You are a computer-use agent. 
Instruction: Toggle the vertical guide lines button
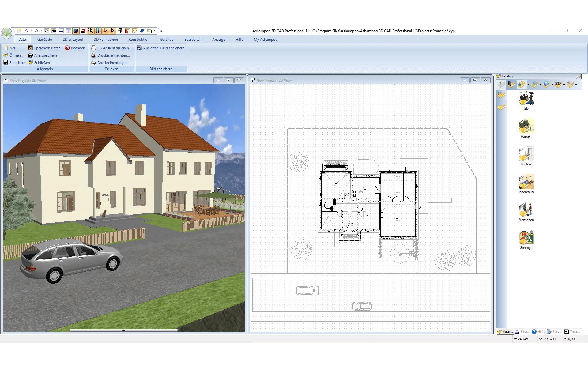[98, 31]
